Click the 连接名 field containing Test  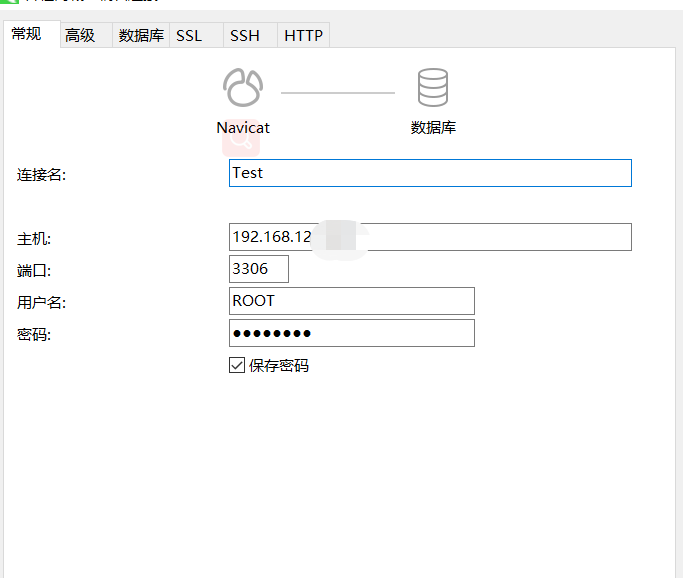click(430, 173)
